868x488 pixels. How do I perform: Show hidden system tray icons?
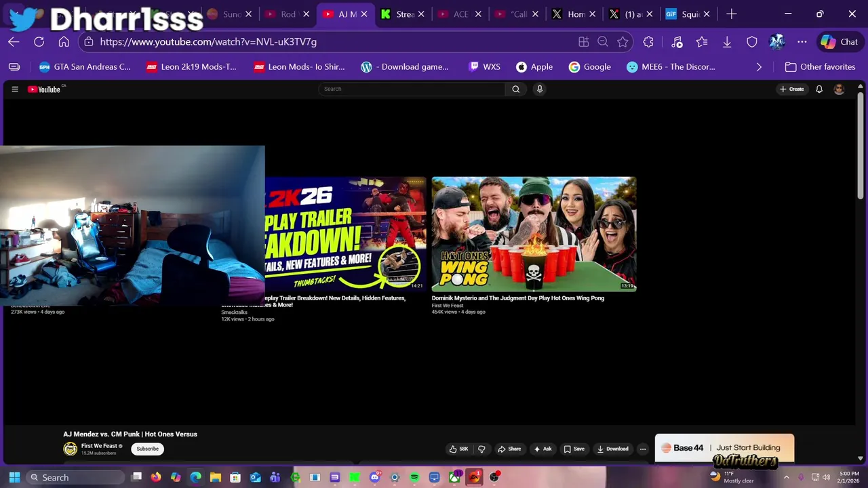pyautogui.click(x=787, y=477)
